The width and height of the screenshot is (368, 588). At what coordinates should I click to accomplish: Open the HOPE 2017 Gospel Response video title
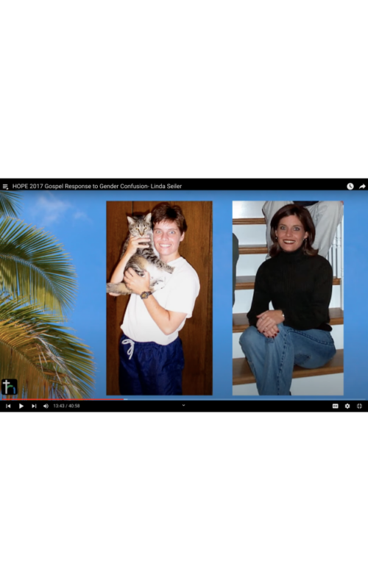click(x=97, y=186)
